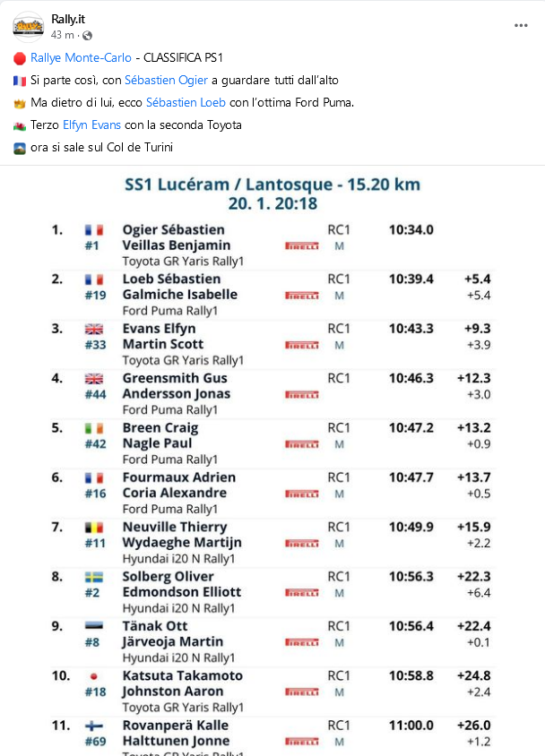Click the UK flag beside Evans Elfyn
The height and width of the screenshot is (756, 545).
pyautogui.click(x=93, y=329)
